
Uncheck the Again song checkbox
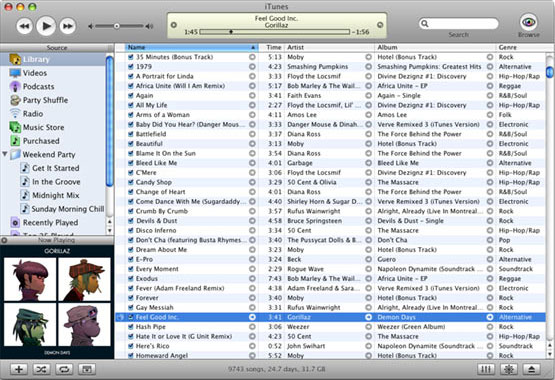click(131, 96)
